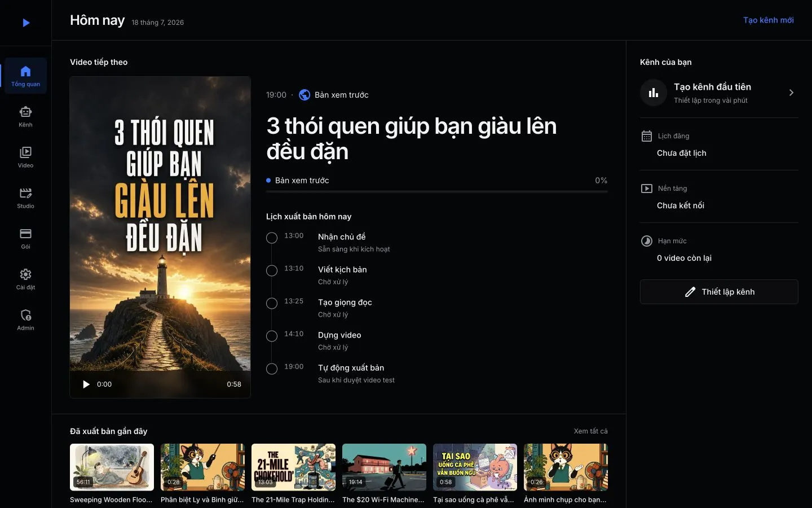
Task: Click 0 video còn lại text
Action: click(684, 258)
